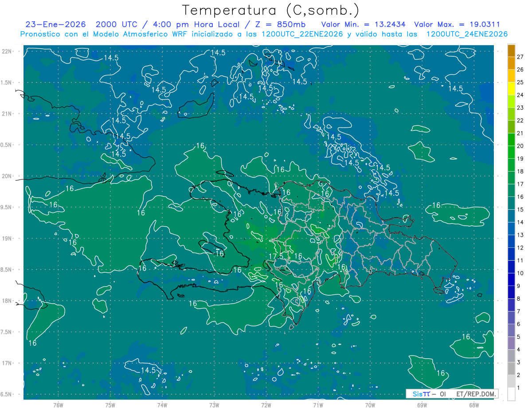Click the "68W" longitude axis label
Viewport: 532px width, 411px height.
point(474,405)
